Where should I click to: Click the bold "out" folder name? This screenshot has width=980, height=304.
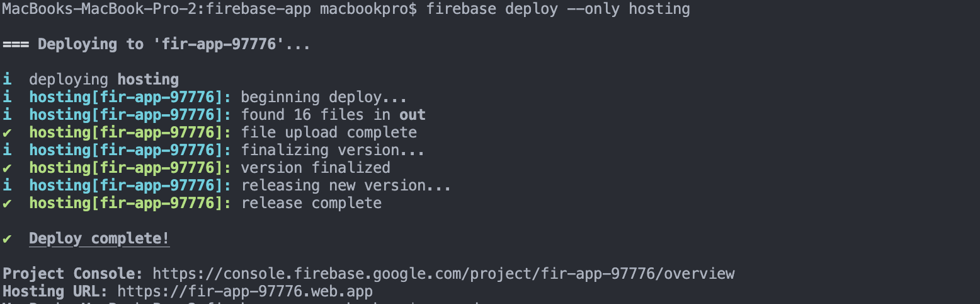coord(413,115)
